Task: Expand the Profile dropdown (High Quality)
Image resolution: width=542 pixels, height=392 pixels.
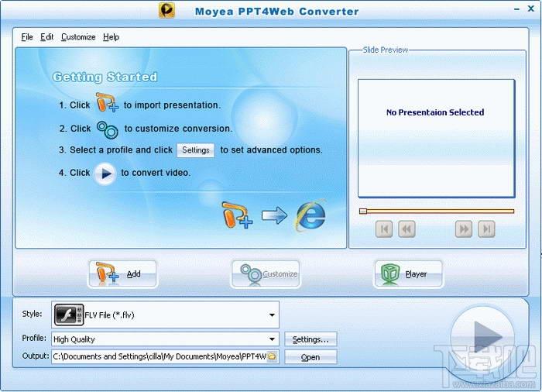Action: point(272,339)
